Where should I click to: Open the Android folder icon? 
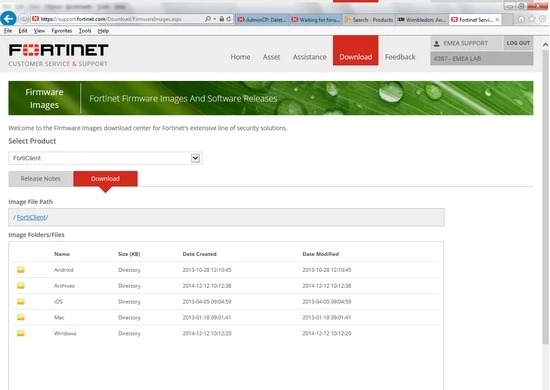tap(21, 270)
